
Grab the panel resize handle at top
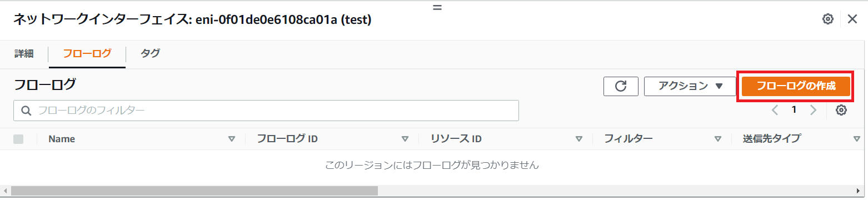point(437,8)
